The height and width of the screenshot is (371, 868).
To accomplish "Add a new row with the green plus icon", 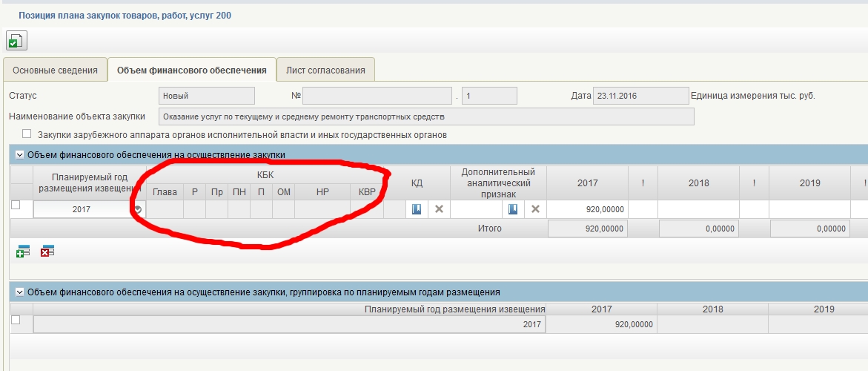I will [x=23, y=252].
